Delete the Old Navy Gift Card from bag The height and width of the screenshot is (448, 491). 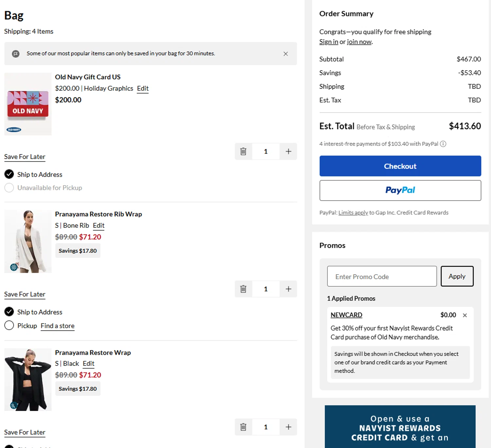243,152
